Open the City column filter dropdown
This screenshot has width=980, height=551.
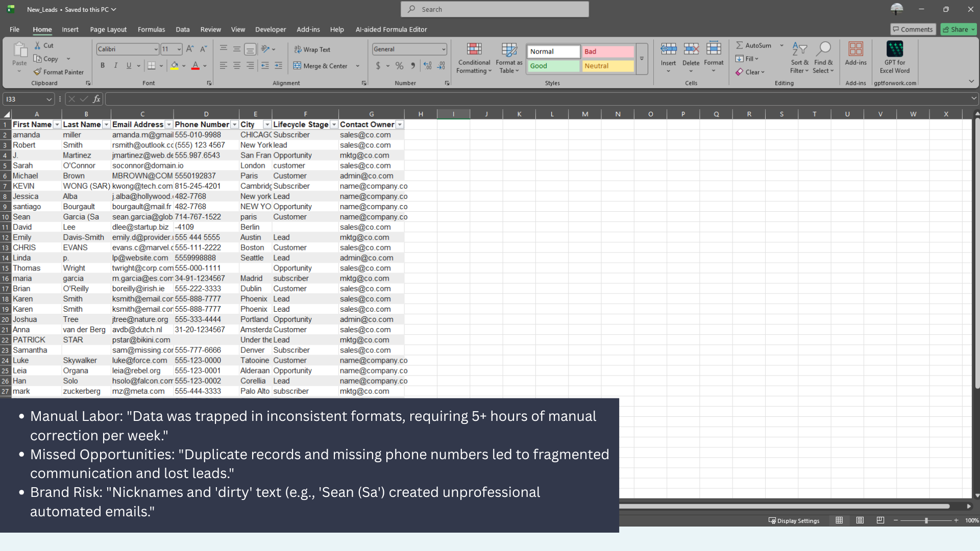pos(267,124)
